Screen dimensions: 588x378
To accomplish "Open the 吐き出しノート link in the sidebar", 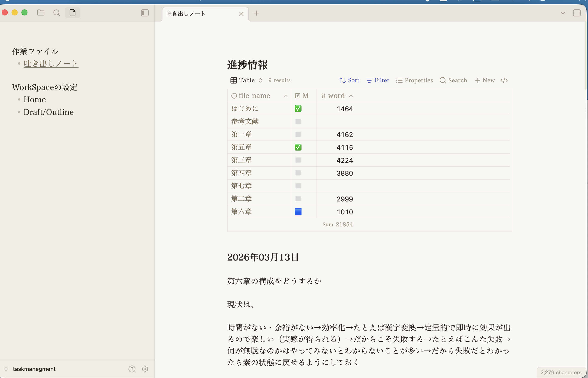I will click(51, 64).
